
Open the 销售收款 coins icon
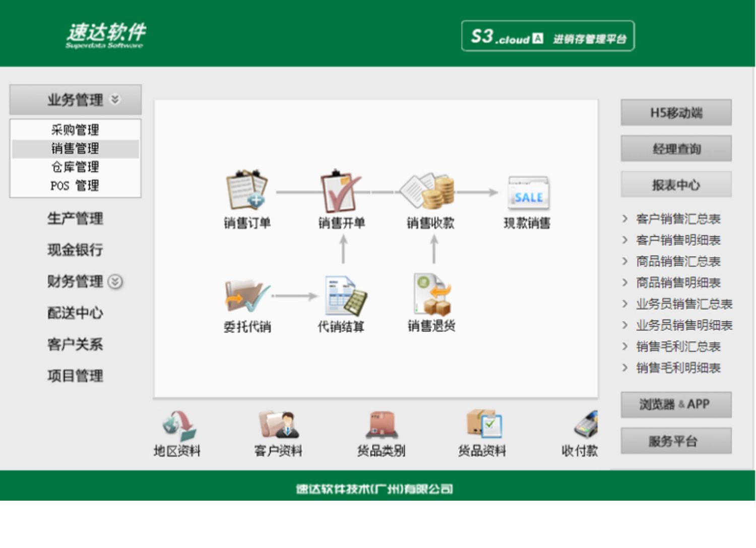pyautogui.click(x=430, y=191)
